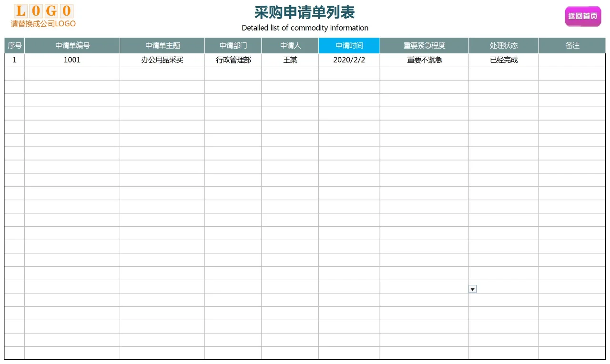The image size is (610, 364).
Task: Select the 行政管理部 cell
Action: point(233,60)
